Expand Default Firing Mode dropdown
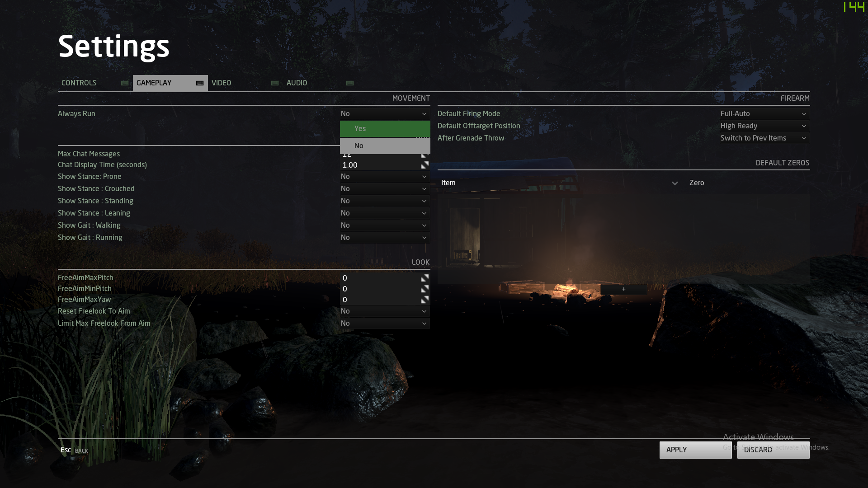This screenshot has height=488, width=868. coord(764,114)
